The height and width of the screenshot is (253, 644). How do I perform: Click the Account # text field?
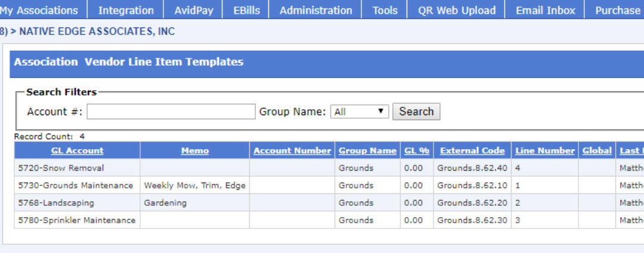[x=171, y=112]
